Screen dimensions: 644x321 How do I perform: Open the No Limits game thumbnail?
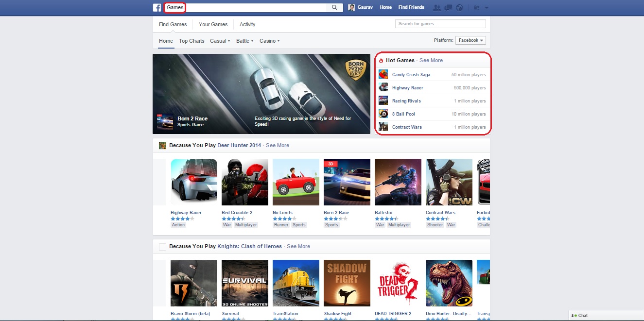click(296, 182)
